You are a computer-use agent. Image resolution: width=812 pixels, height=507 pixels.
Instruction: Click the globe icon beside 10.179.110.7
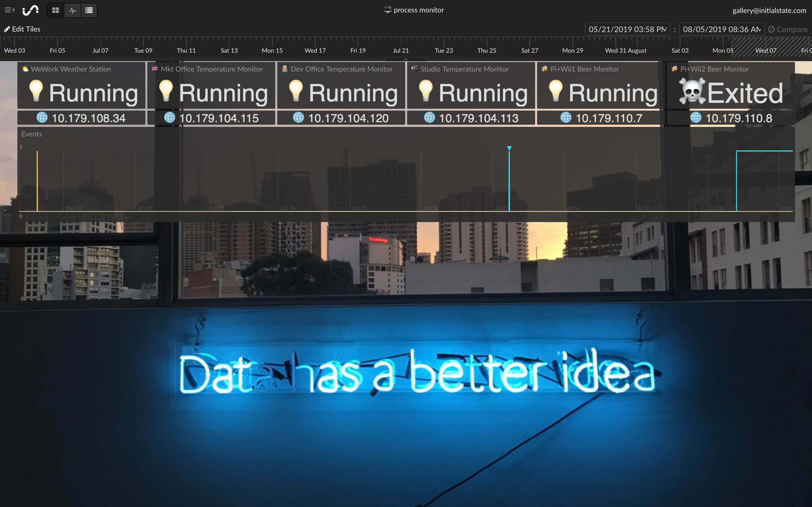click(566, 118)
